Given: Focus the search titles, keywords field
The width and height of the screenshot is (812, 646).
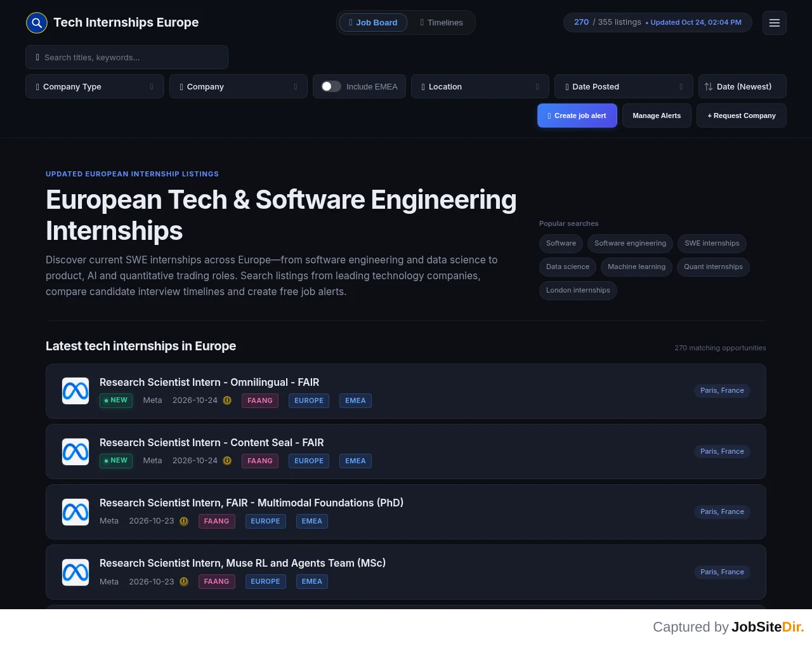Looking at the screenshot, I should coord(127,57).
